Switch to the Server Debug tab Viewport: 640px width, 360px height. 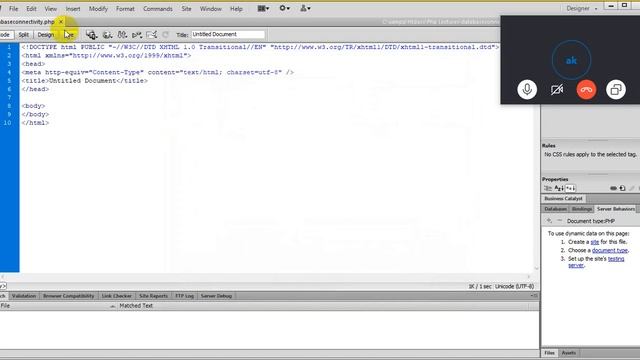click(216, 296)
